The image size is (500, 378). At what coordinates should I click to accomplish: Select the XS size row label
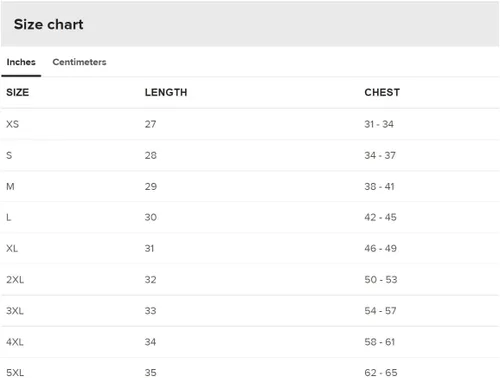tap(13, 124)
